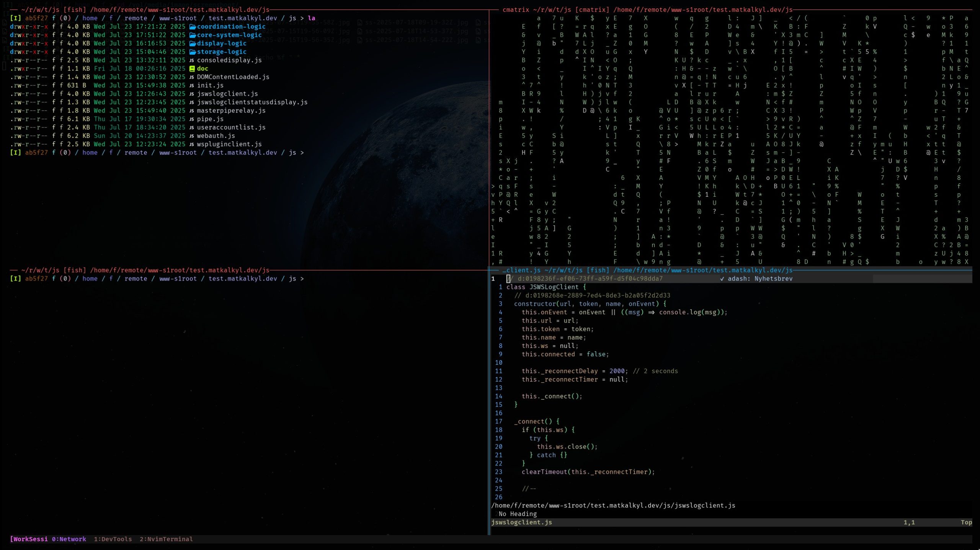Image resolution: width=980 pixels, height=550 pixels.
Task: Click the JS icon next to DOMContentLoaded.js
Action: click(x=192, y=77)
